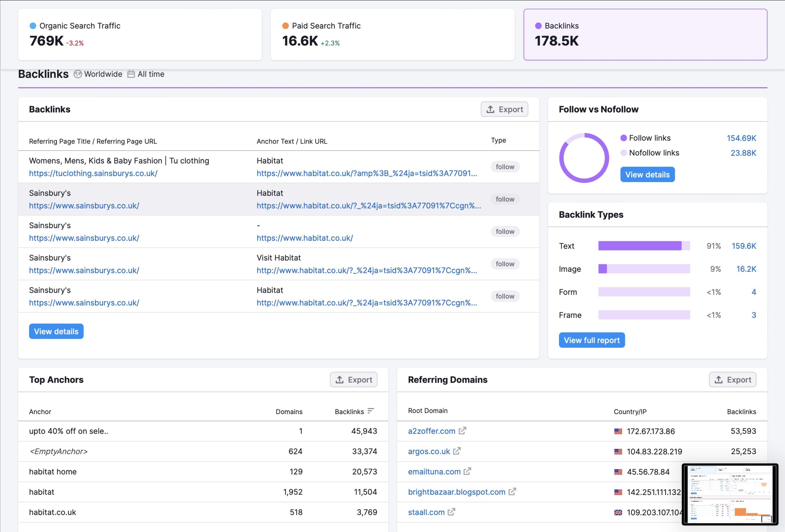Click the Backlinks column sort icon
This screenshot has width=785, height=532.
coord(371,411)
